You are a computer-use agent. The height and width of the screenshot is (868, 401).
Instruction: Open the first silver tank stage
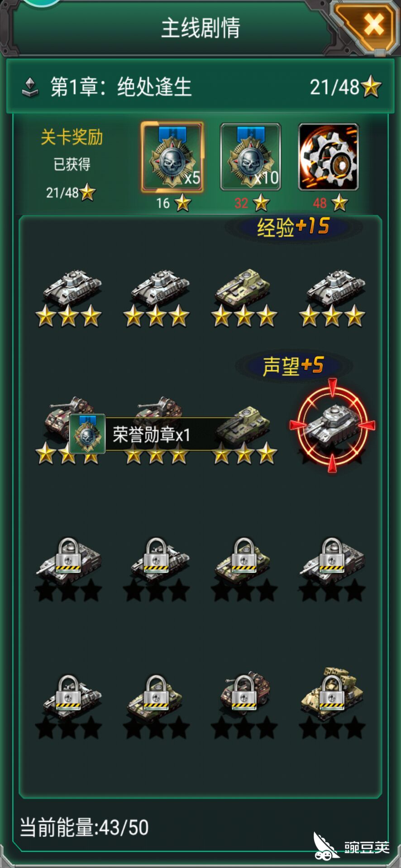pyautogui.click(x=69, y=297)
